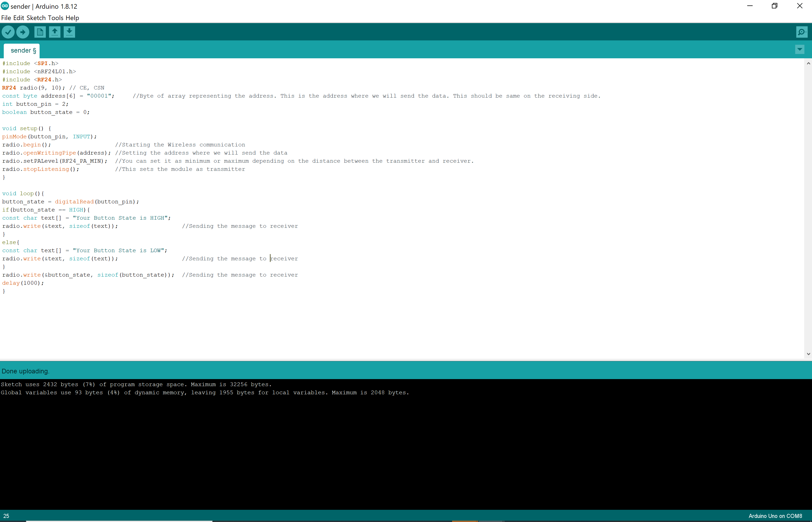This screenshot has width=812, height=522.
Task: Click the '#include <nRF24L01.h>' line
Action: pyautogui.click(x=39, y=72)
